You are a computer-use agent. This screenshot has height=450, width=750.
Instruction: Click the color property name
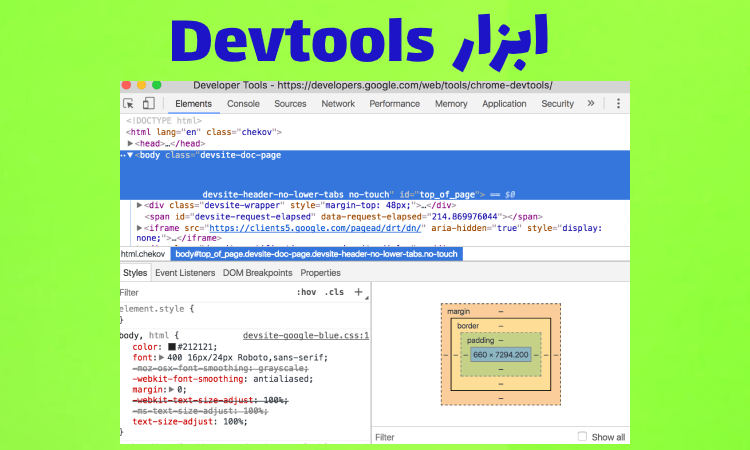pyautogui.click(x=145, y=347)
